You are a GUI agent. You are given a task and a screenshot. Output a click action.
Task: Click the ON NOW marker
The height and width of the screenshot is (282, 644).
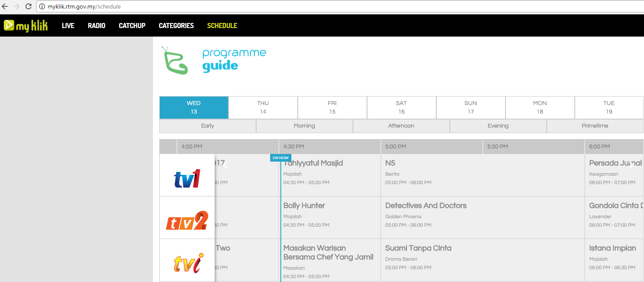point(280,158)
